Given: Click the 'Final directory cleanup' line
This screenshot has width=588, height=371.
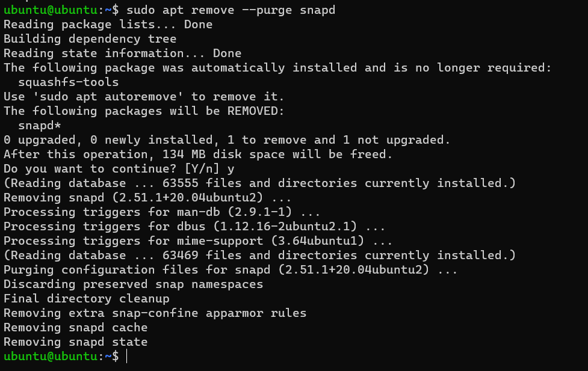Looking at the screenshot, I should click(x=87, y=299).
